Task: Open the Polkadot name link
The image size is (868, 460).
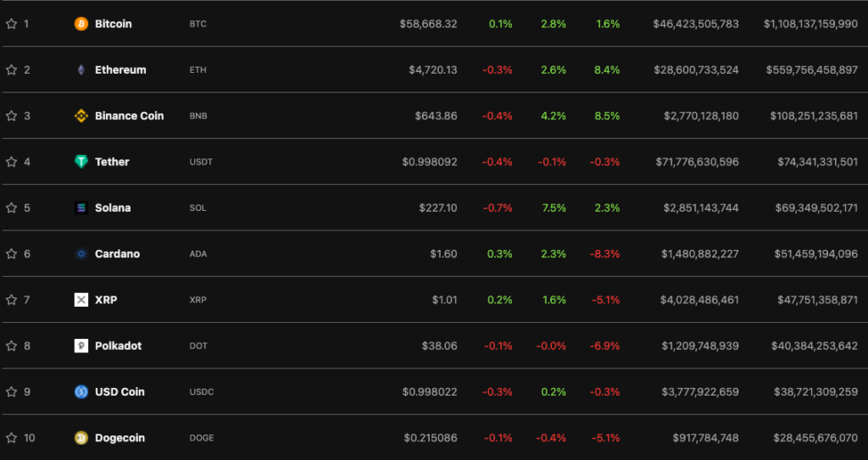Action: click(x=118, y=346)
